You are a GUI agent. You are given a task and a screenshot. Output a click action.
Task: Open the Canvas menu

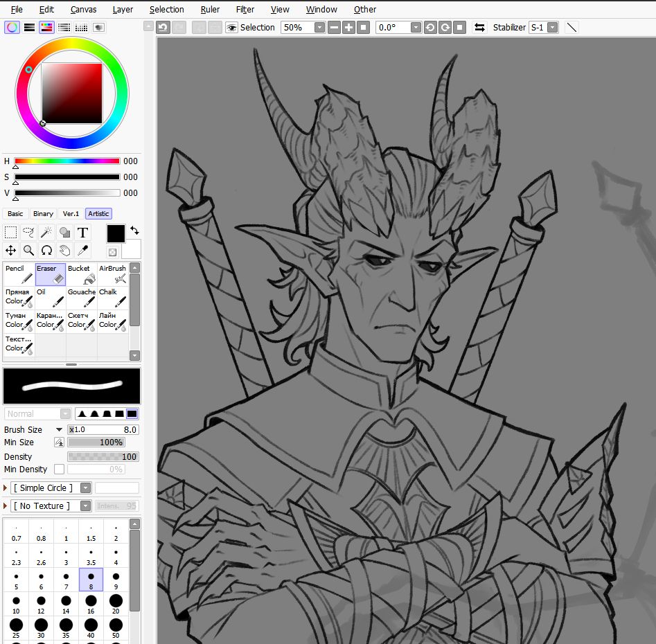click(x=83, y=9)
